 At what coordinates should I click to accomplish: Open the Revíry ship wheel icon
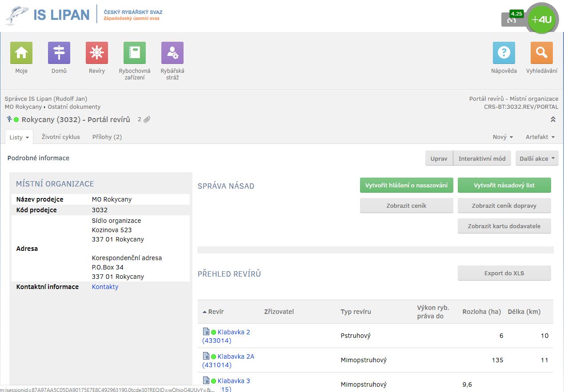[97, 53]
